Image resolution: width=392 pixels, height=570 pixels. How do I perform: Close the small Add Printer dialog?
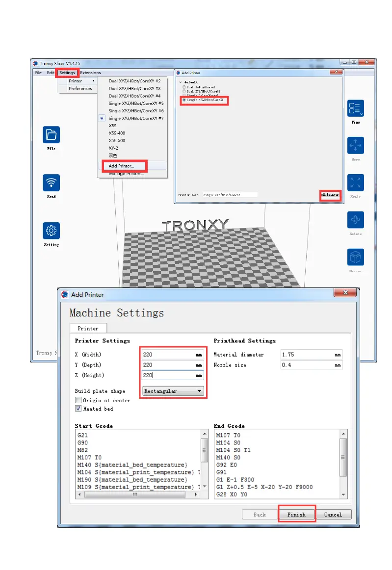336,72
